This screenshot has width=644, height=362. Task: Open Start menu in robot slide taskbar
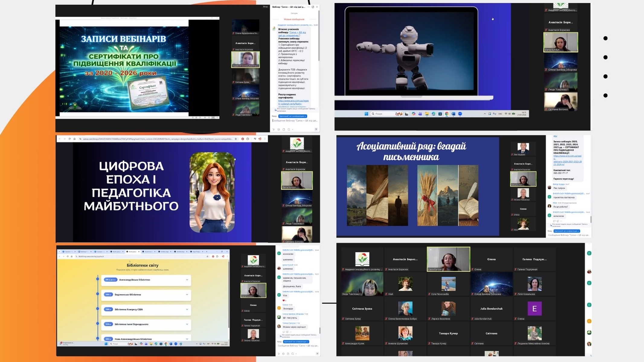[x=366, y=114]
